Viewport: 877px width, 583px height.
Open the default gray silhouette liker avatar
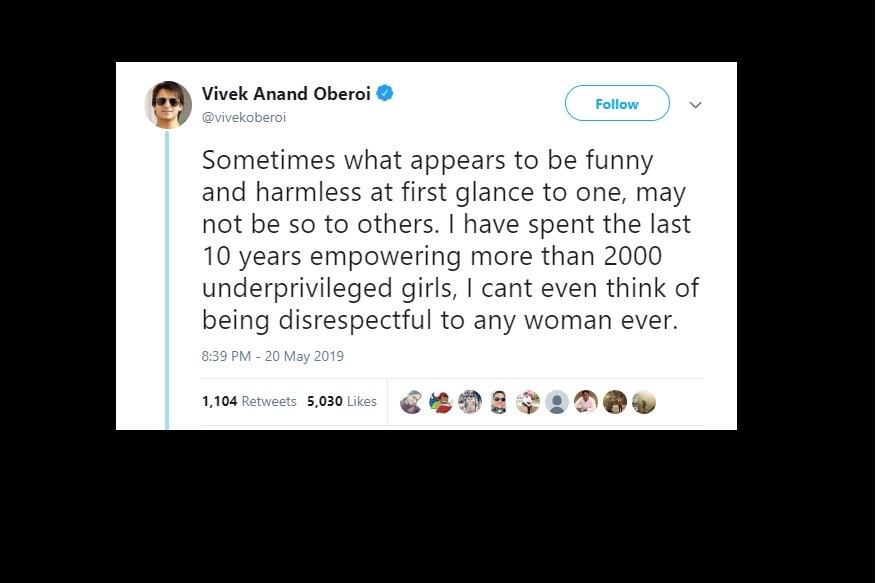pyautogui.click(x=557, y=402)
